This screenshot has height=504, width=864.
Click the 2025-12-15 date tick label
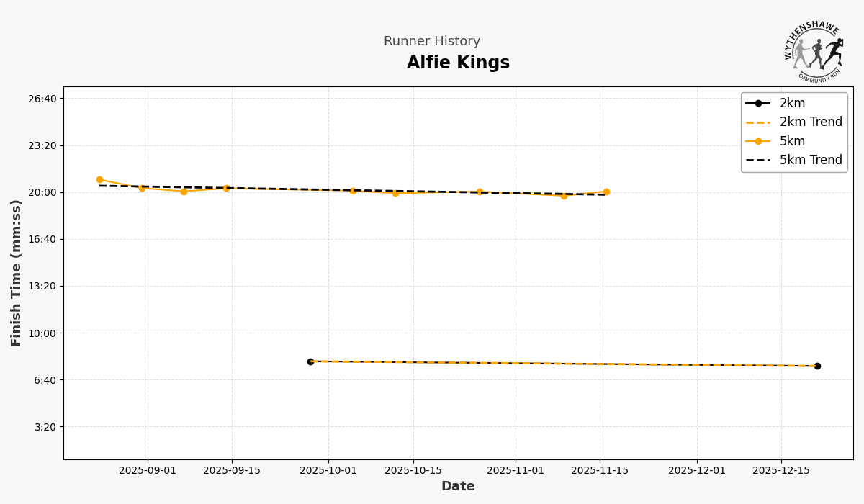(781, 471)
